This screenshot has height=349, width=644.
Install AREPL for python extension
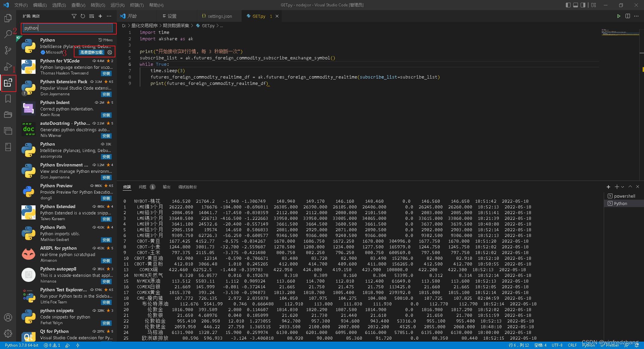click(x=106, y=261)
